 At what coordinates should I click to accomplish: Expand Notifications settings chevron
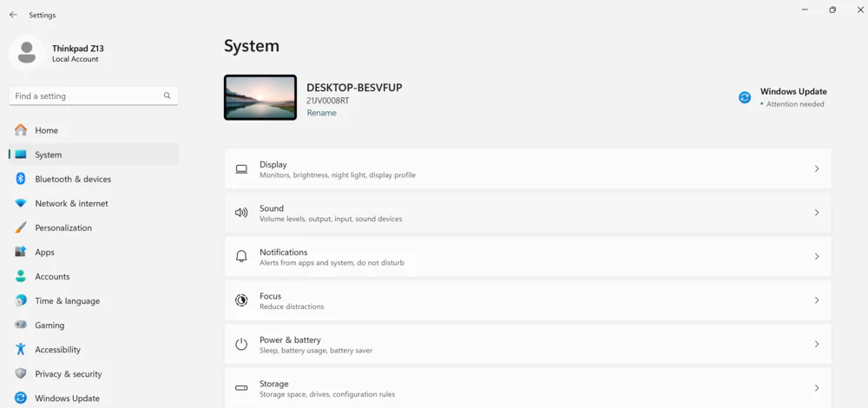(x=817, y=256)
